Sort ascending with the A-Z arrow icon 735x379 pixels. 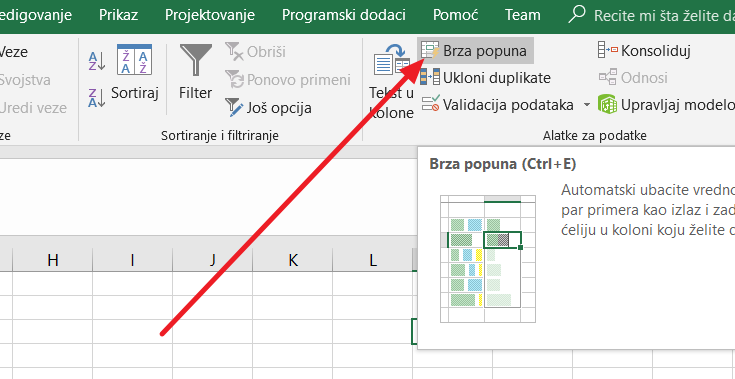coord(97,61)
